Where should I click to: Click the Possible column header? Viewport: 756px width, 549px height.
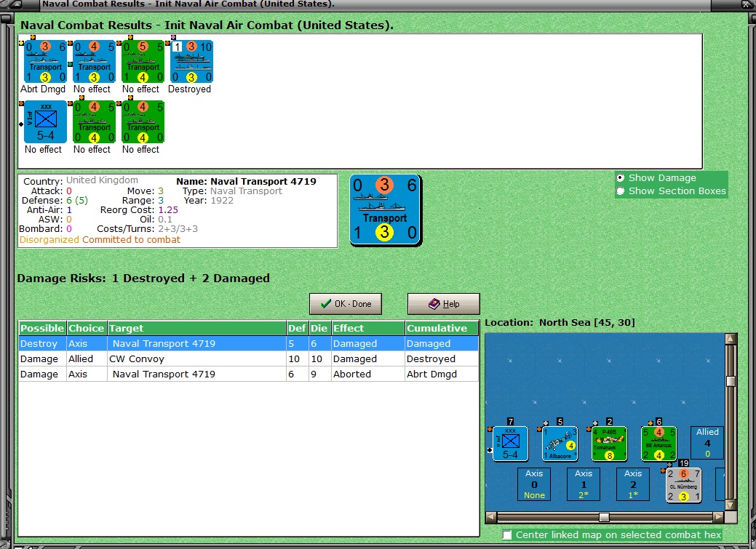click(42, 328)
